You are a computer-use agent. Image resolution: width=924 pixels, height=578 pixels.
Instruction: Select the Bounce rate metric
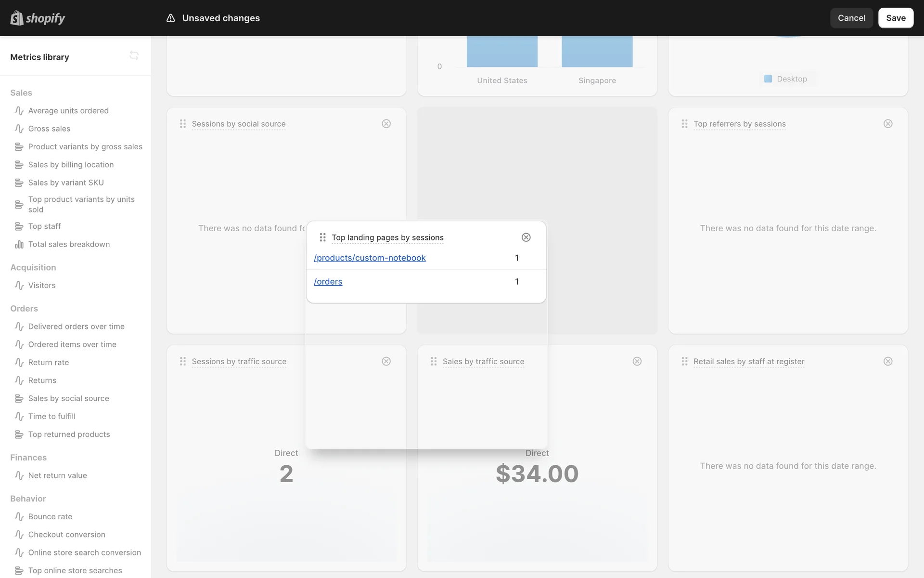50,516
